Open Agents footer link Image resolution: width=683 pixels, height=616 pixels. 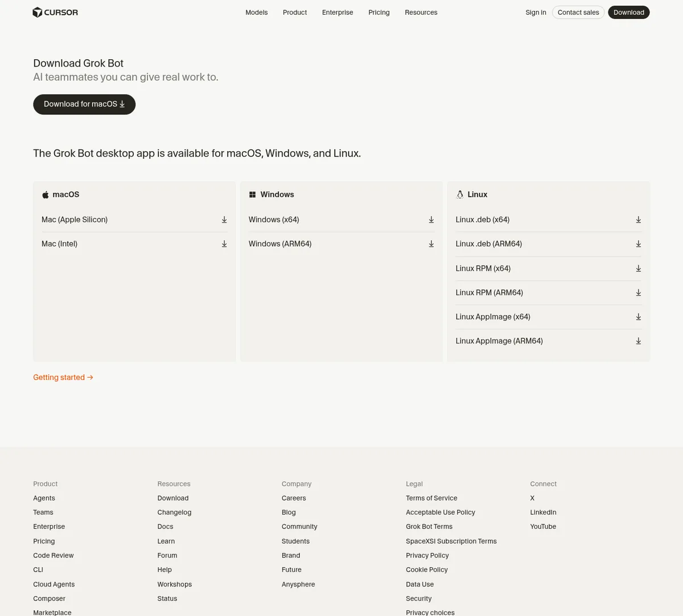click(44, 498)
